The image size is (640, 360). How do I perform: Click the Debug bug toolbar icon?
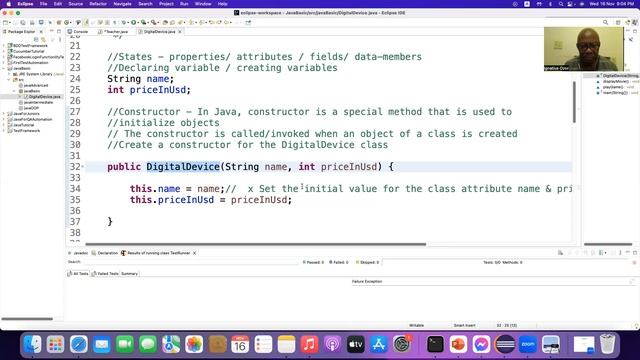click(x=124, y=22)
